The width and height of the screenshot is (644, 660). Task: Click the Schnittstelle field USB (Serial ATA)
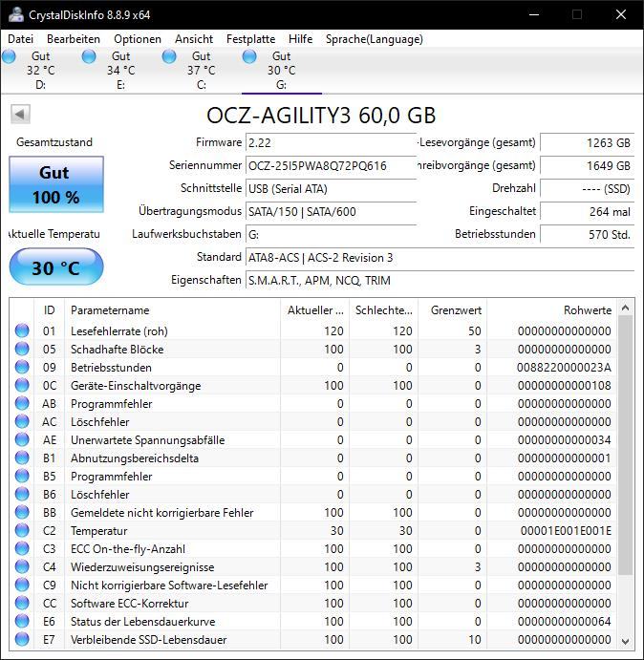[x=331, y=188]
